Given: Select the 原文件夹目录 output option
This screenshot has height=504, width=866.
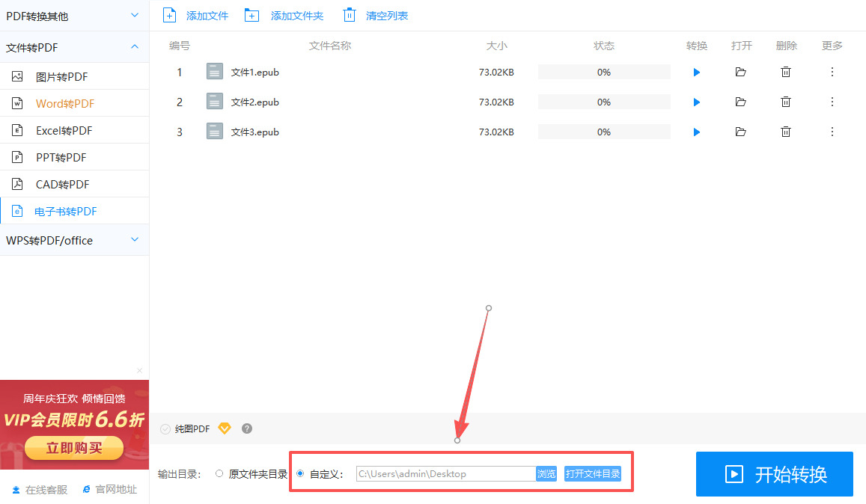Looking at the screenshot, I should point(219,473).
